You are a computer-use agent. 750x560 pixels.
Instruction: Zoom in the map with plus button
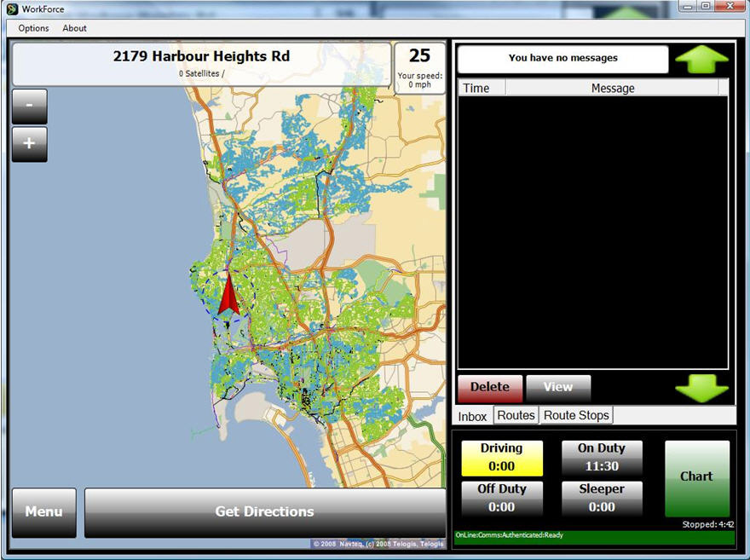30,144
